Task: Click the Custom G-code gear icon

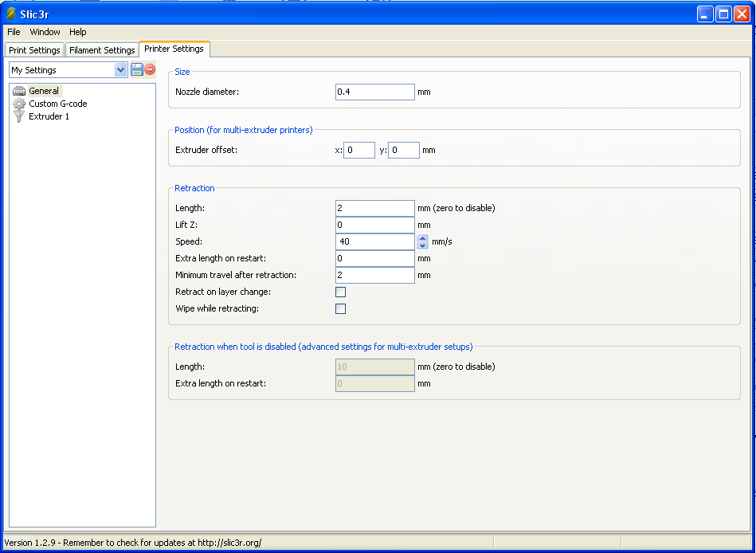Action: click(x=19, y=104)
